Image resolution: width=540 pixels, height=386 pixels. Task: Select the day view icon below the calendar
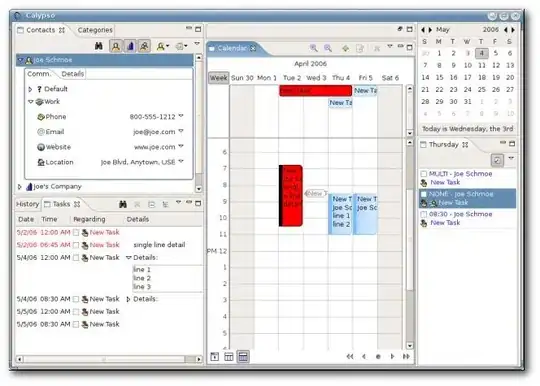(x=214, y=357)
